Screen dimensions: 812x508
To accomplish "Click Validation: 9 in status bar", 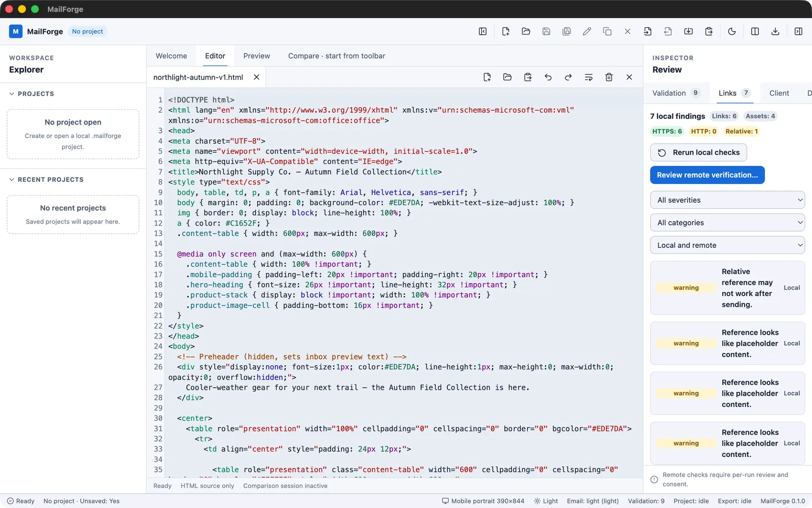I will 646,501.
